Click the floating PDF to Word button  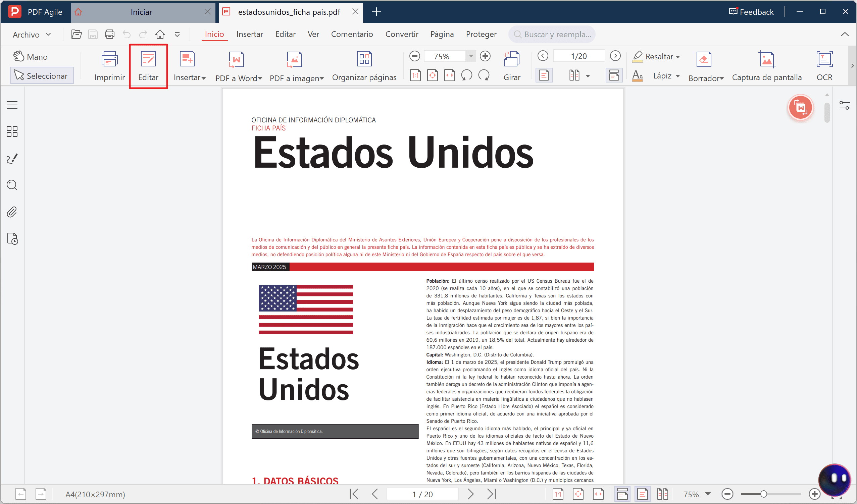click(x=800, y=107)
